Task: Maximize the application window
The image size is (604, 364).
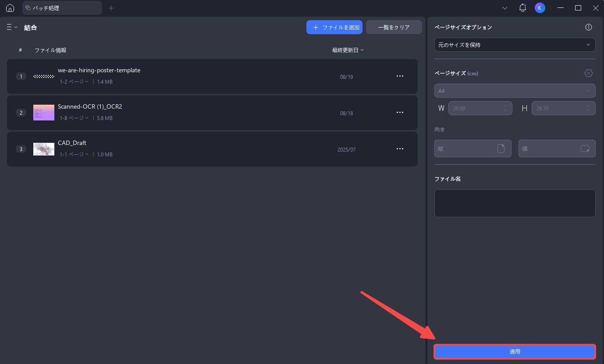Action: coord(578,8)
